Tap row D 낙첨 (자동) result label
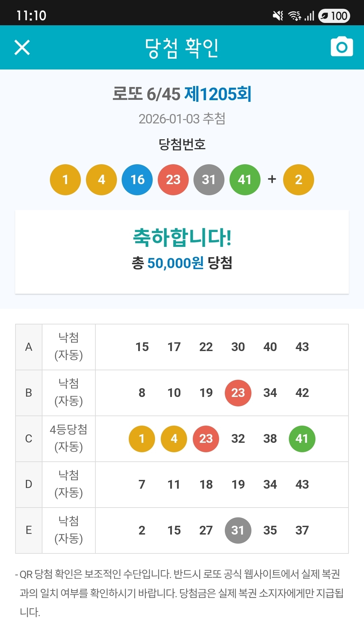This screenshot has width=364, height=632. (x=69, y=484)
